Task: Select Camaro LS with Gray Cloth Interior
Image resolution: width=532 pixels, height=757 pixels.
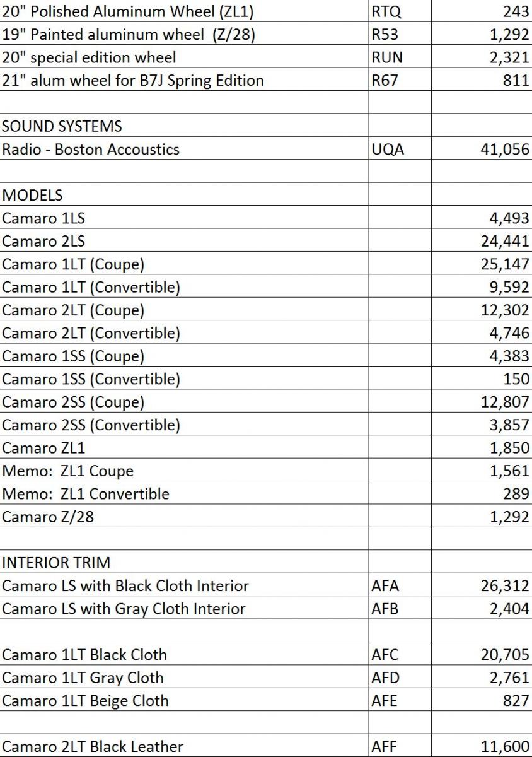Action: (124, 609)
